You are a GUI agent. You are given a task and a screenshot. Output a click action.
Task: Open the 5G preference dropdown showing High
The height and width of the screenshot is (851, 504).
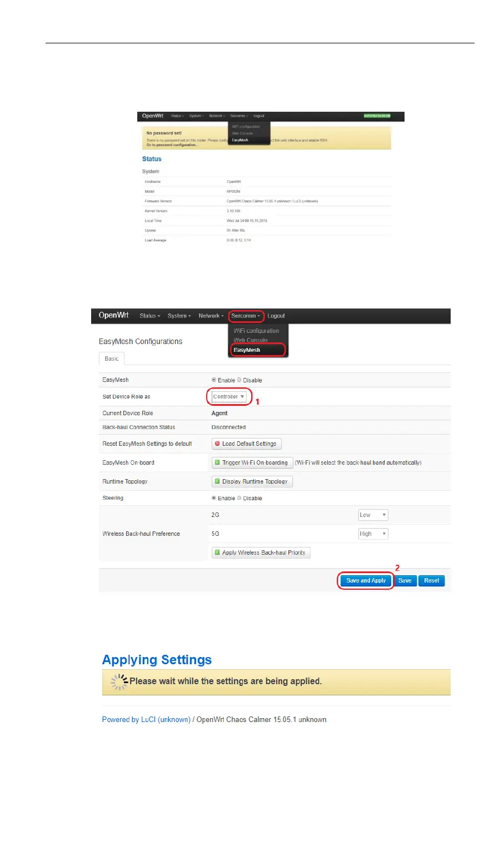pos(373,534)
